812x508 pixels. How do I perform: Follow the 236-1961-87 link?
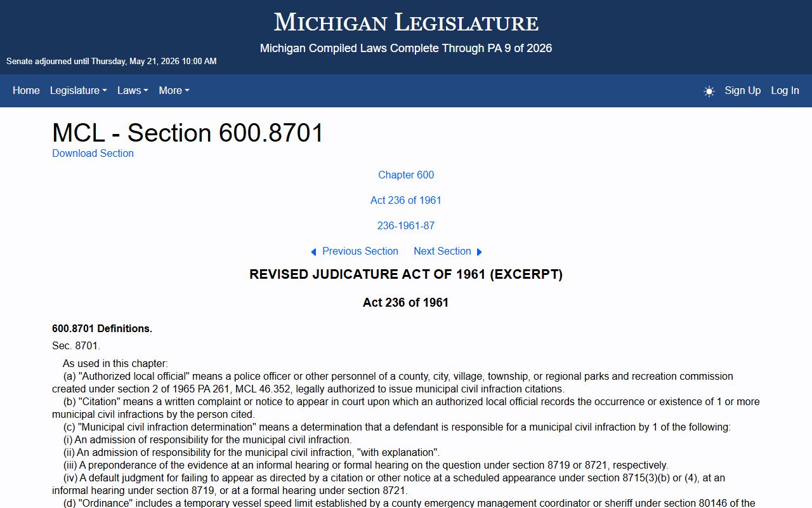406,225
